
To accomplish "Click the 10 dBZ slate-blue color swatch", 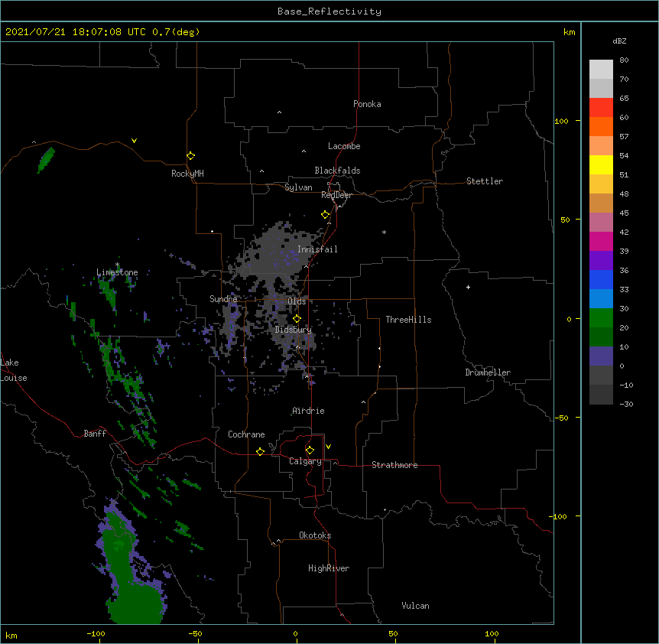I will (601, 356).
